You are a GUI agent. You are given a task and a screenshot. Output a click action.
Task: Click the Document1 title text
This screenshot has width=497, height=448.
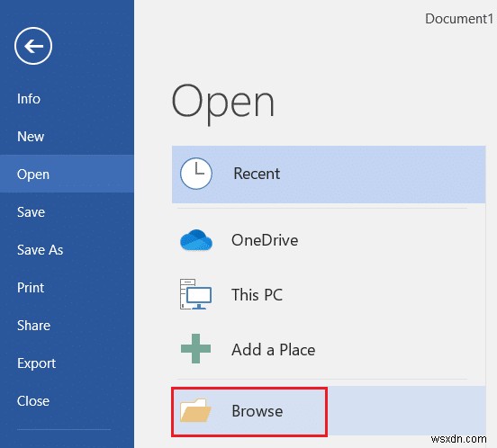pyautogui.click(x=459, y=19)
